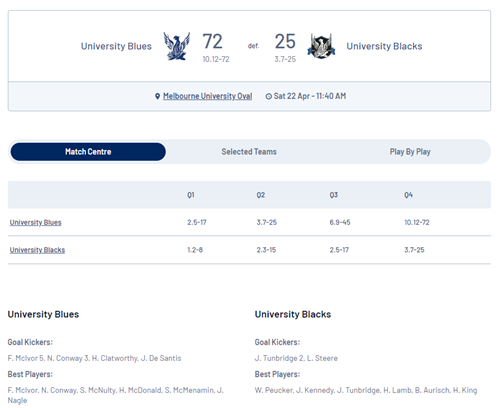This screenshot has width=500, height=408.
Task: Click the University Blues phoenix logo
Action: (x=177, y=46)
